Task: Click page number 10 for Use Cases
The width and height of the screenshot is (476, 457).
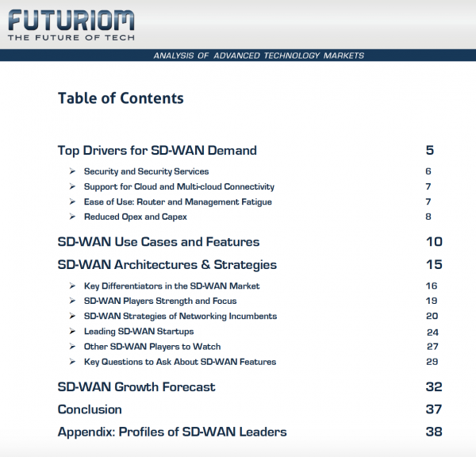Action: click(x=435, y=242)
